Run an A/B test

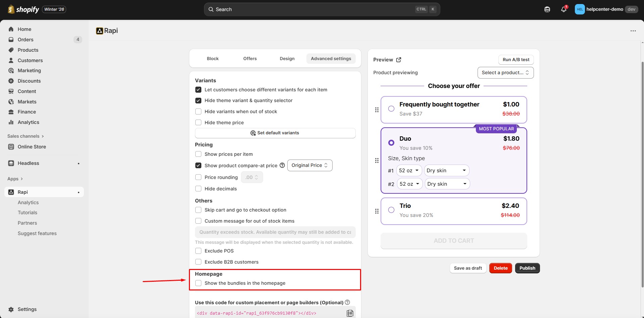(515, 59)
